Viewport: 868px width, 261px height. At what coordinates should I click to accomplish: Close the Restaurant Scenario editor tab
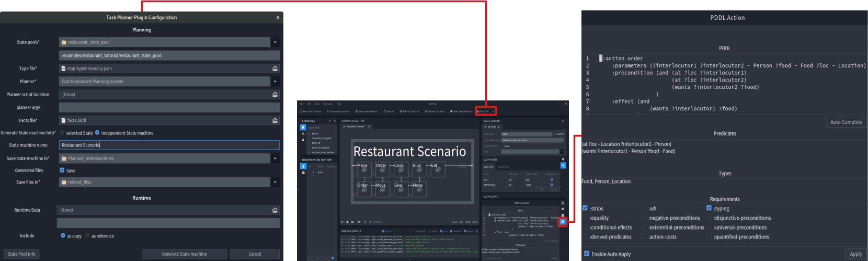click(x=369, y=127)
